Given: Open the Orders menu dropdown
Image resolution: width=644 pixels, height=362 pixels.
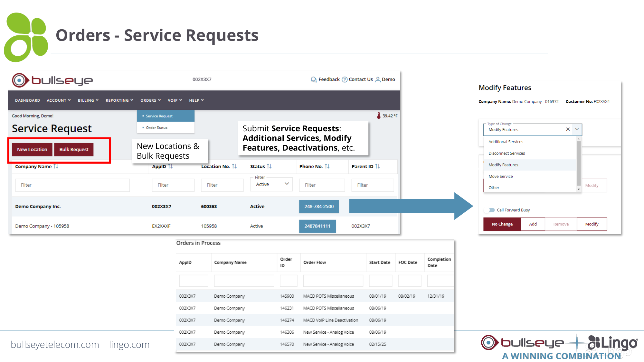Looking at the screenshot, I should (151, 100).
